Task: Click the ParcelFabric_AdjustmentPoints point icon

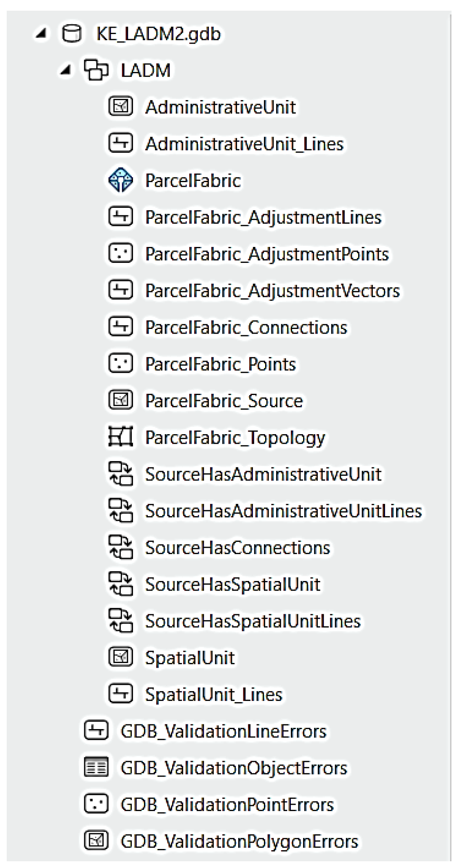Action: (121, 254)
